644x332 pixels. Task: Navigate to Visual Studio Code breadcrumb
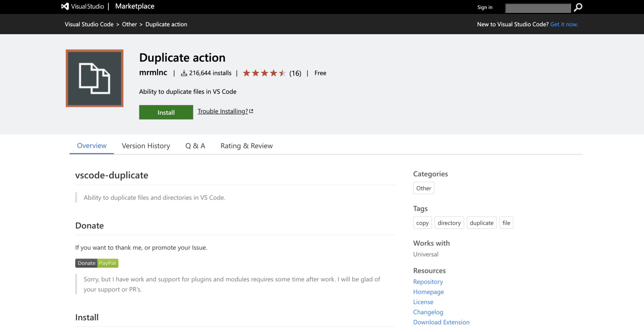point(89,24)
